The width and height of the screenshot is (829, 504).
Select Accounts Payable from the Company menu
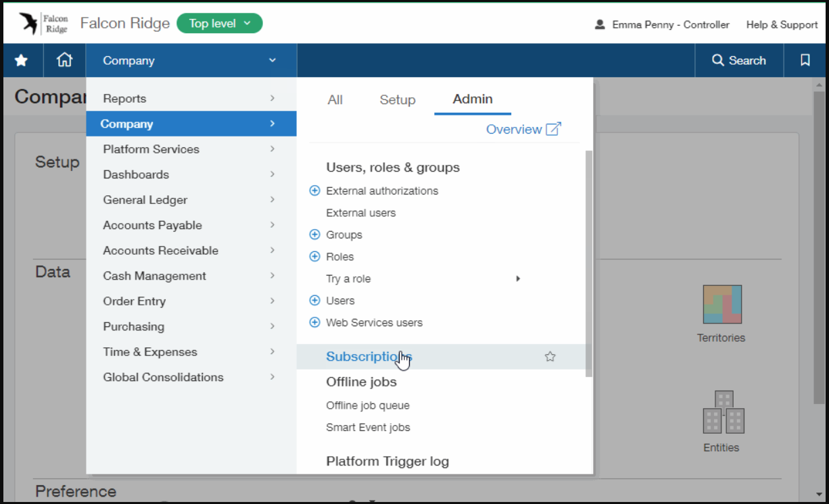tap(152, 225)
